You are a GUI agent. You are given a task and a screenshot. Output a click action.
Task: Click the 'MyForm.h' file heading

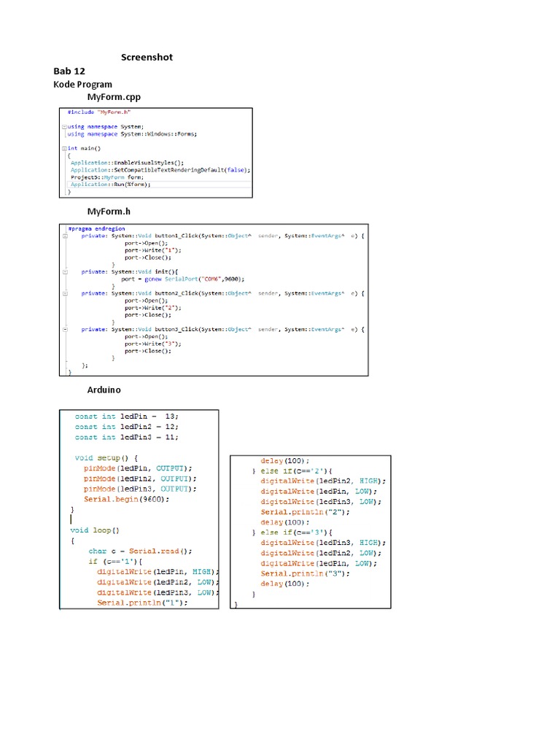click(x=109, y=212)
